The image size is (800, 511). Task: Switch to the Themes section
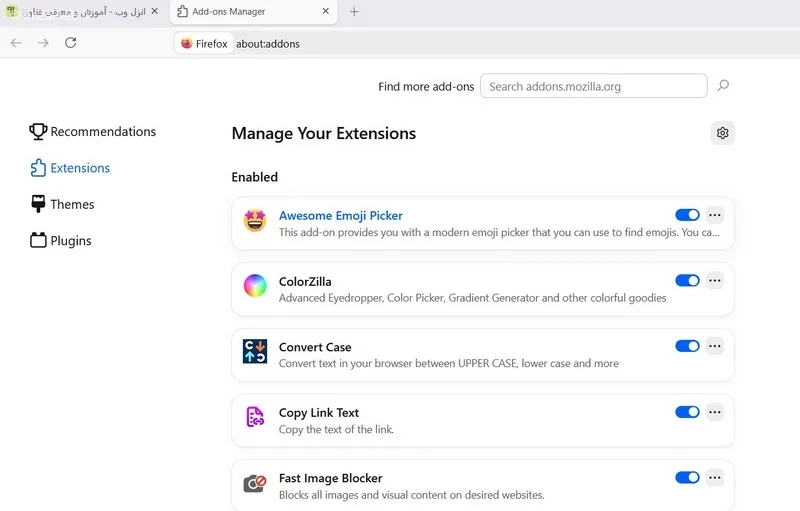pyautogui.click(x=62, y=204)
